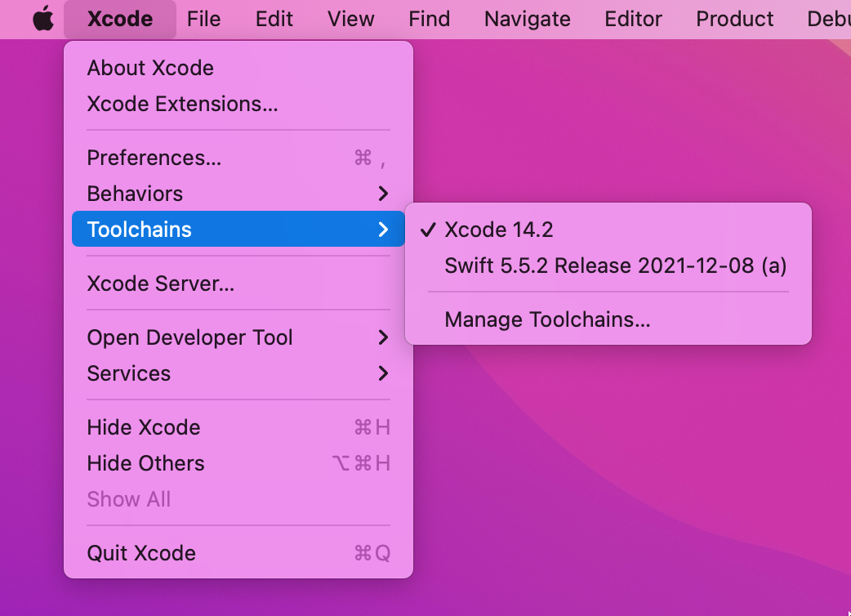Expand the Behaviors submenu

(x=238, y=194)
